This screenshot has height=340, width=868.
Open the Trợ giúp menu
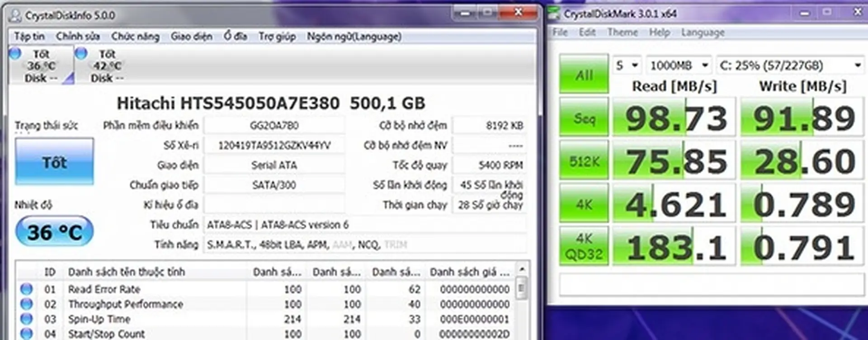[277, 36]
